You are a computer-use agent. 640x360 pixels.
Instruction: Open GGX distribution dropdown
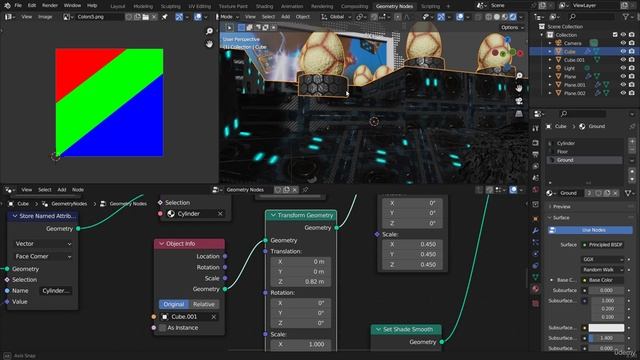603,260
